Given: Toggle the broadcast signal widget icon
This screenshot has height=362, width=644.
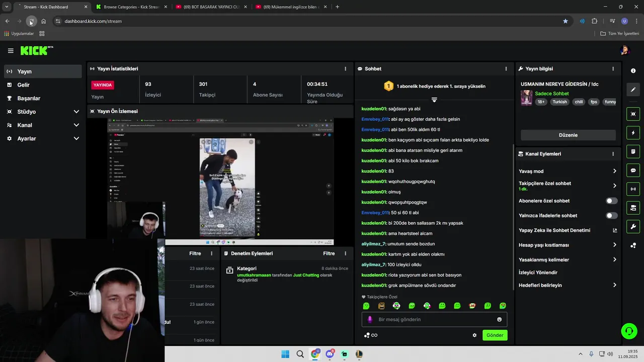Looking at the screenshot, I should 633,189.
